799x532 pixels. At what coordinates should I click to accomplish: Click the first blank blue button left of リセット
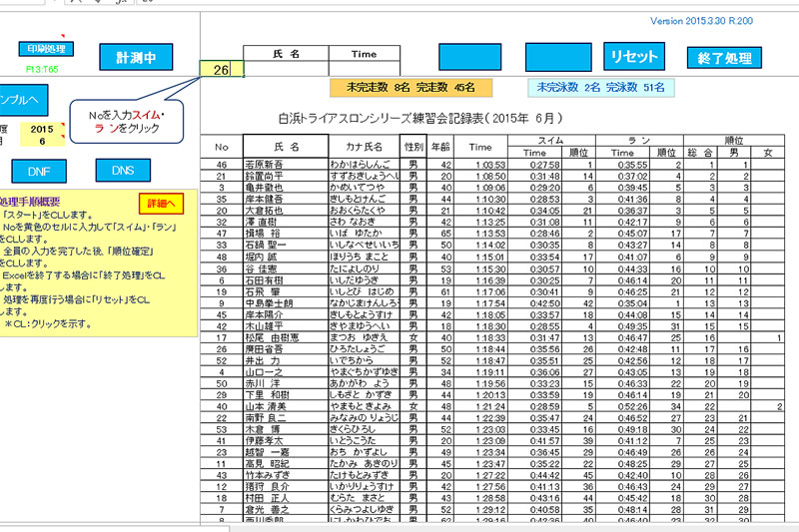pyautogui.click(x=469, y=56)
